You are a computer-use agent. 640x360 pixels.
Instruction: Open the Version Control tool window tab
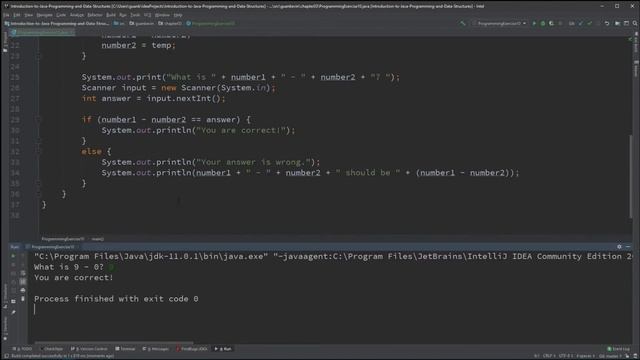89,349
